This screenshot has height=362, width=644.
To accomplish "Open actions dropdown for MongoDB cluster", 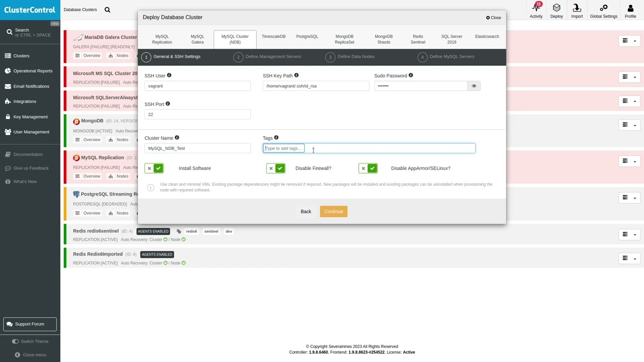I will pyautogui.click(x=629, y=125).
